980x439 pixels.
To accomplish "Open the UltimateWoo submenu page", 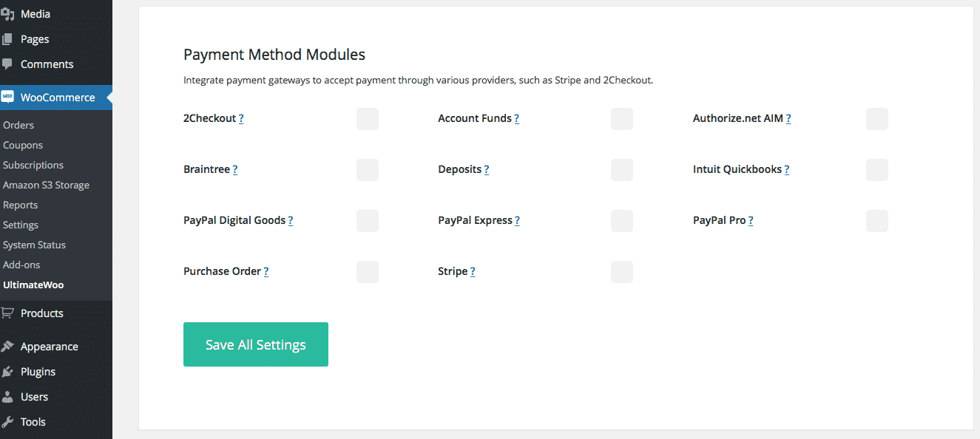I will pyautogui.click(x=33, y=285).
